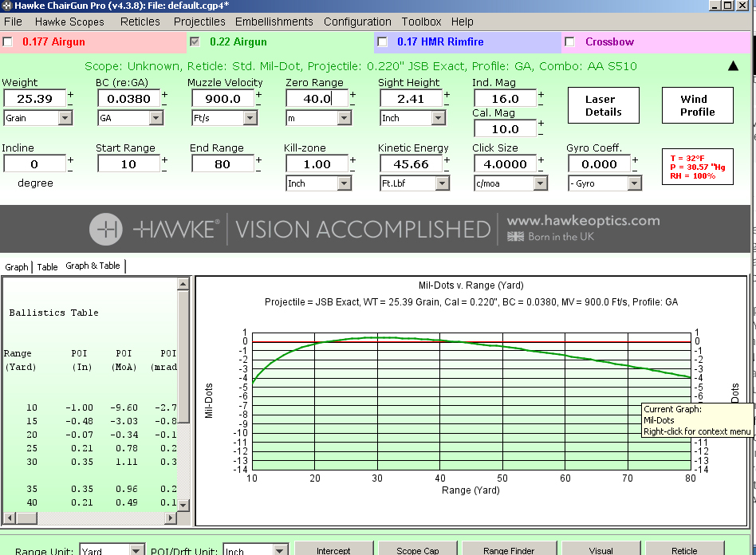
Task: Increase Start Range with plus stepper
Action: [x=164, y=159]
